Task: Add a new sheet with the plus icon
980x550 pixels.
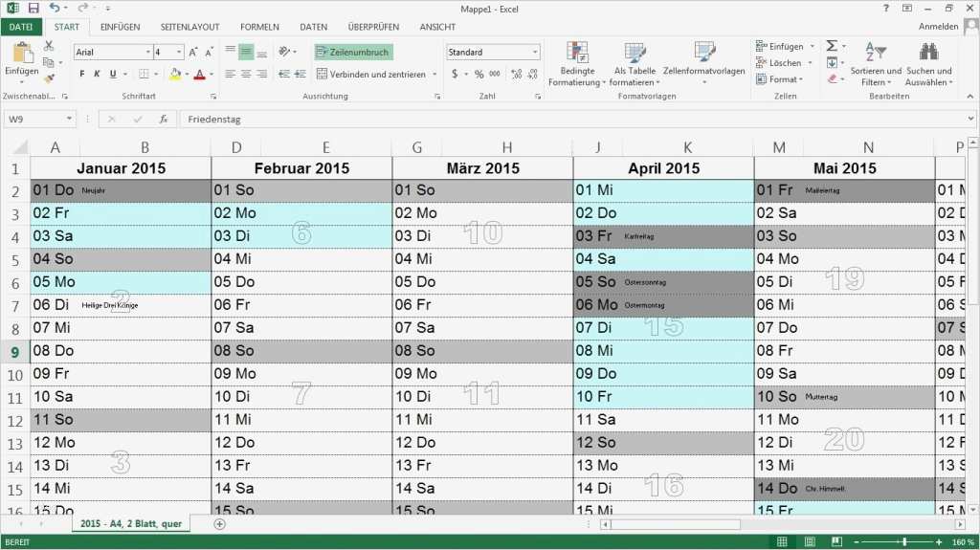Action: [x=219, y=524]
